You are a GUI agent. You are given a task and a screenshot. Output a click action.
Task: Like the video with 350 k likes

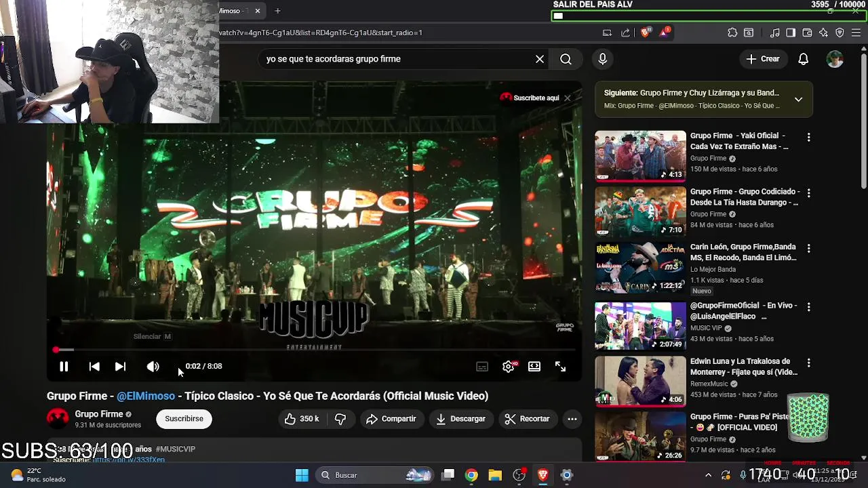click(301, 419)
